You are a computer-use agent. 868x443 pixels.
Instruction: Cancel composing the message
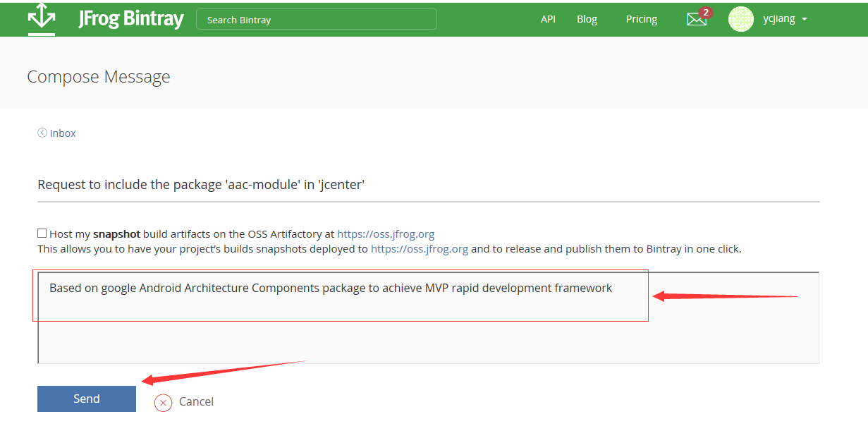tap(196, 401)
